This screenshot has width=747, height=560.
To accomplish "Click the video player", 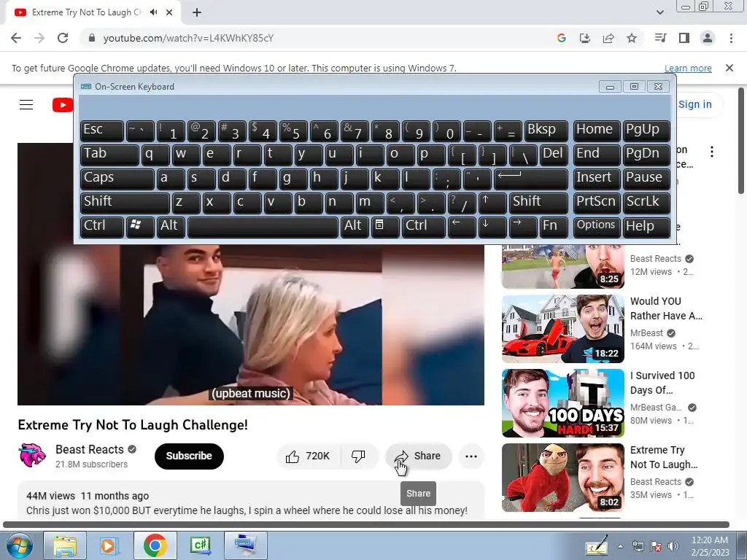I will 251,324.
